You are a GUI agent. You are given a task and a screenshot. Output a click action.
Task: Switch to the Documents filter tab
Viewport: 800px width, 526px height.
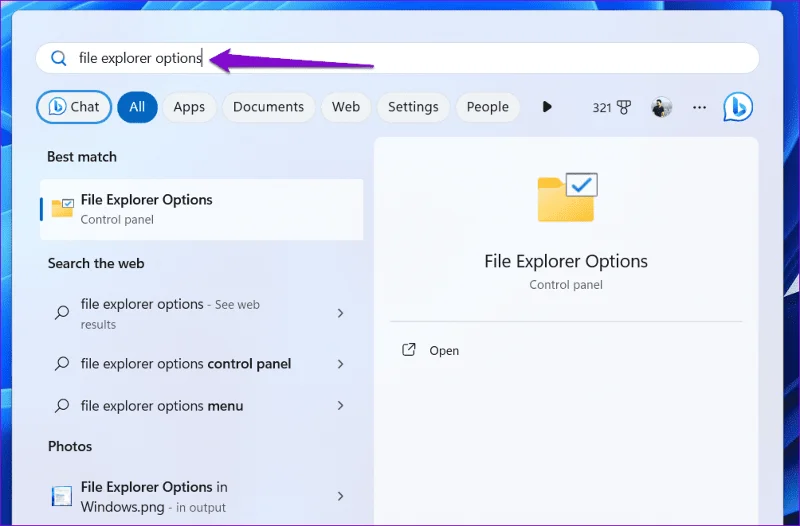click(x=268, y=107)
